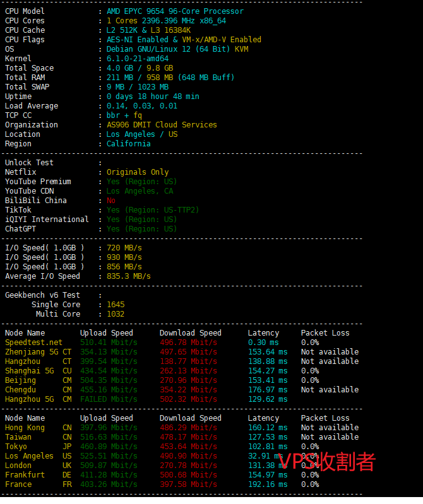
Task: Click the bbr + fq TCP CC value
Action: tap(124, 115)
